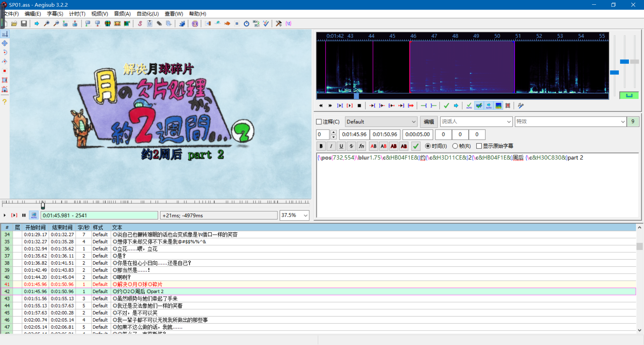Screen dimensions: 644x345
Task: Open the 视频(V) menu
Action: tap(100, 14)
